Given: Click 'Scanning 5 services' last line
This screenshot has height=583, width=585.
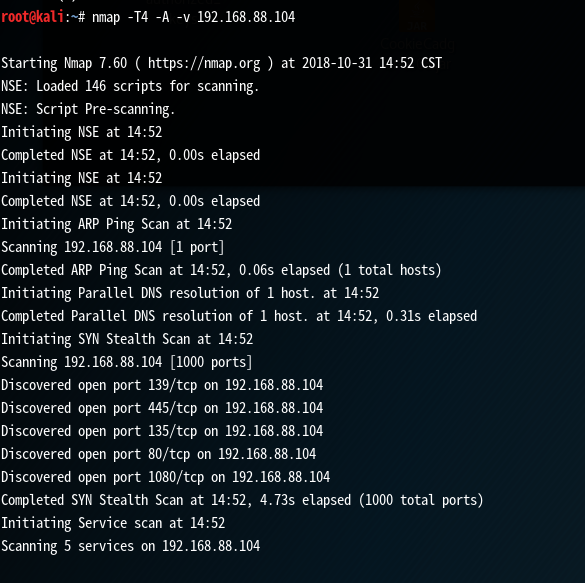Looking at the screenshot, I should (131, 546).
